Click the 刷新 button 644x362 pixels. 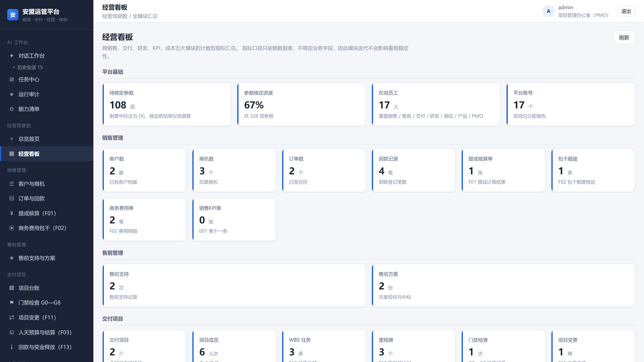[x=624, y=37]
